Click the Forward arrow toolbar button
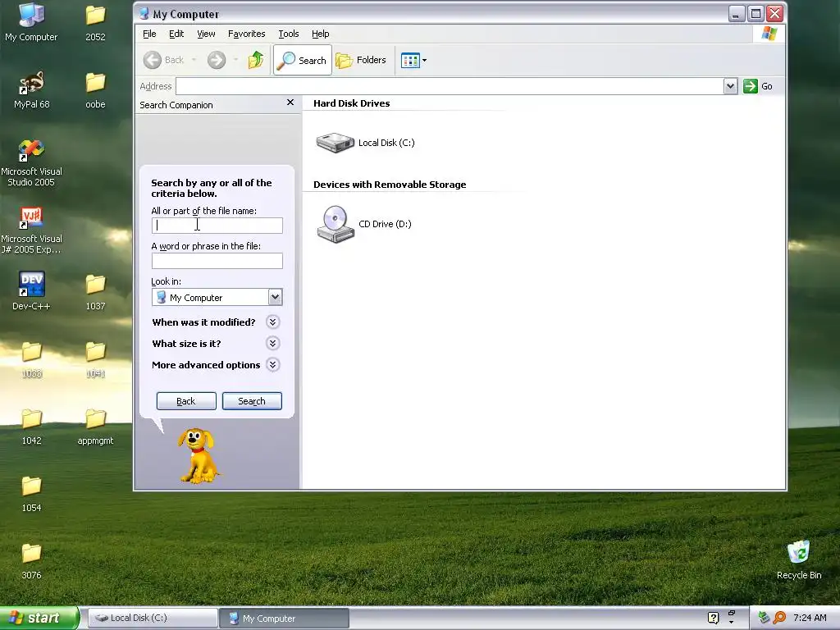Image resolution: width=840 pixels, height=630 pixels. coord(217,60)
